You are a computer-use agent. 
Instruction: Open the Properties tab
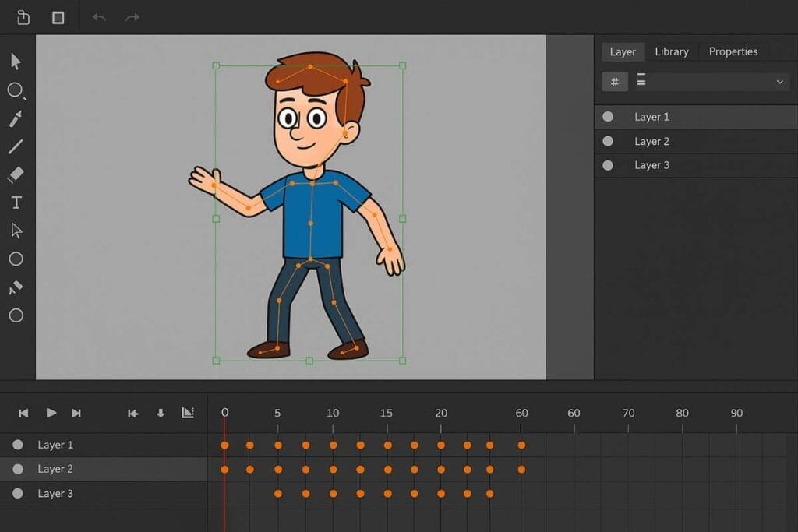(x=733, y=51)
